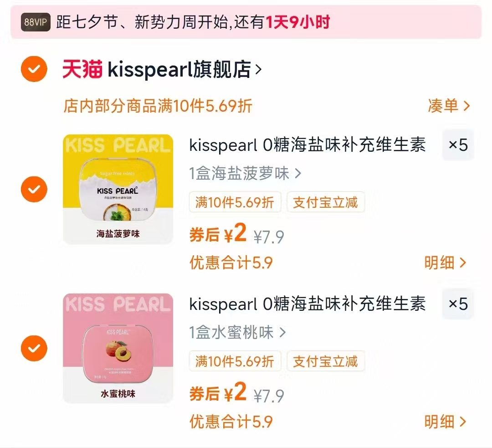Open 明细 discount details for 水蜜桃味
Screen dimensions: 492x448
(445, 422)
